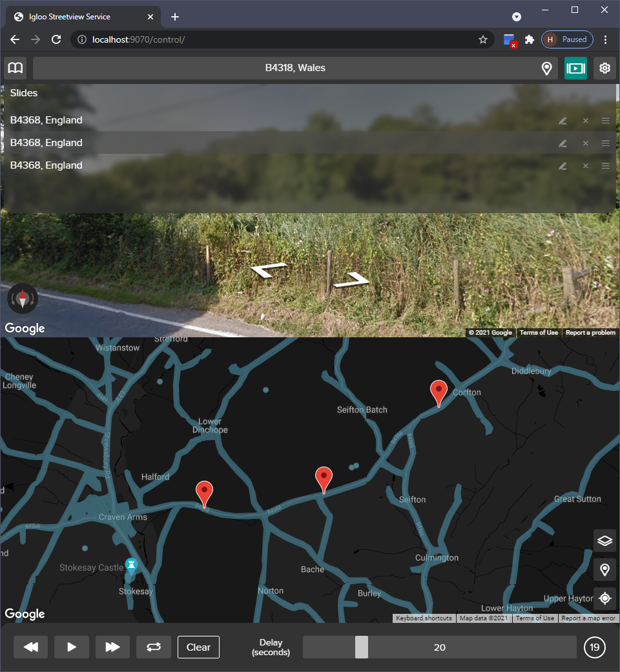
Task: Toggle the teal presentation display button
Action: click(x=575, y=68)
